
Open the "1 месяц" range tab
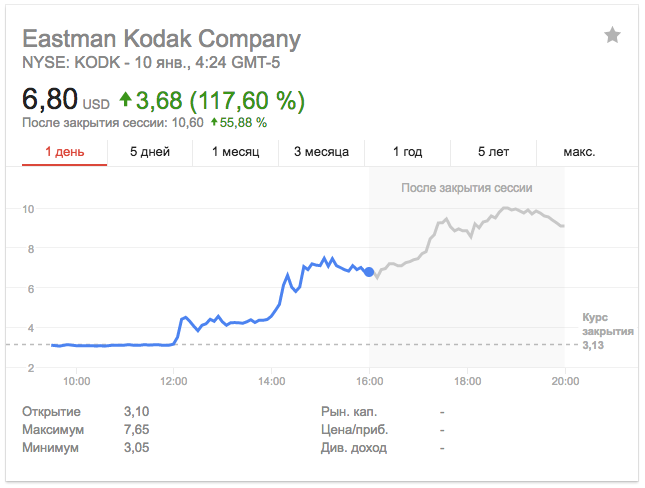click(x=235, y=152)
